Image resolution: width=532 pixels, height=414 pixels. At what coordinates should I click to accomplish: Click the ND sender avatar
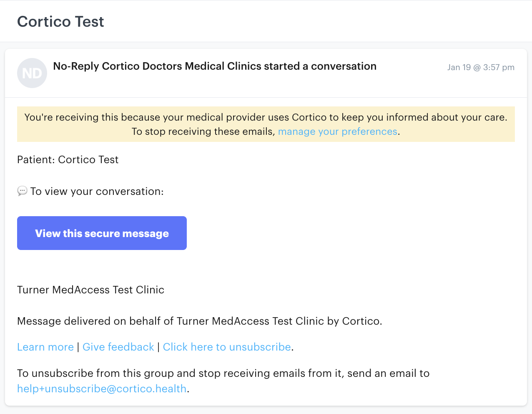pyautogui.click(x=32, y=73)
